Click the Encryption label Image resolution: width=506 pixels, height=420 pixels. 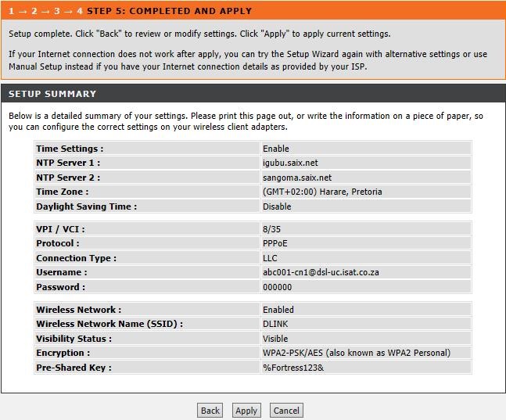tap(63, 353)
